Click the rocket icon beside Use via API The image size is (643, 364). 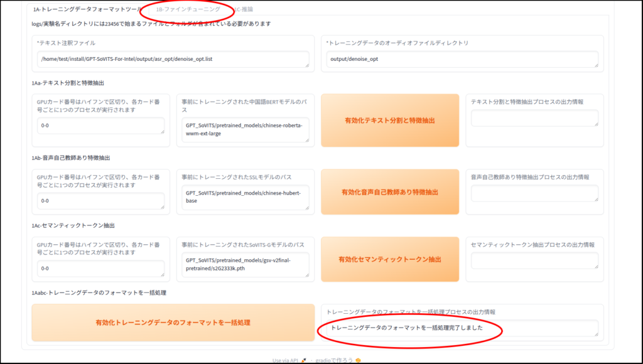pyautogui.click(x=303, y=360)
